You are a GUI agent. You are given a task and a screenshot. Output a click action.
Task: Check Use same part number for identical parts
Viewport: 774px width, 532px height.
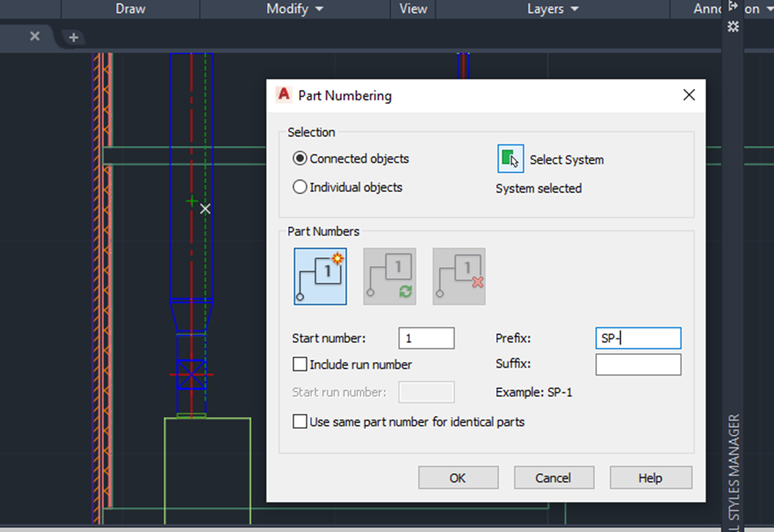[299, 422]
